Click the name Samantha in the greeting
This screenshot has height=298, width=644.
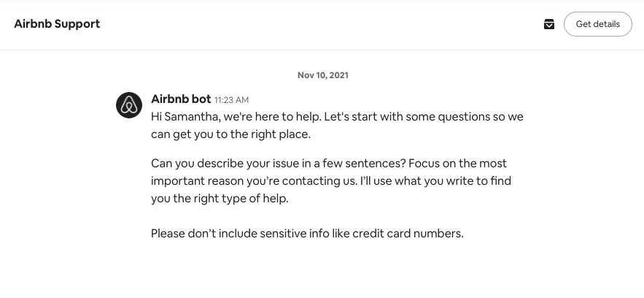[x=190, y=117]
